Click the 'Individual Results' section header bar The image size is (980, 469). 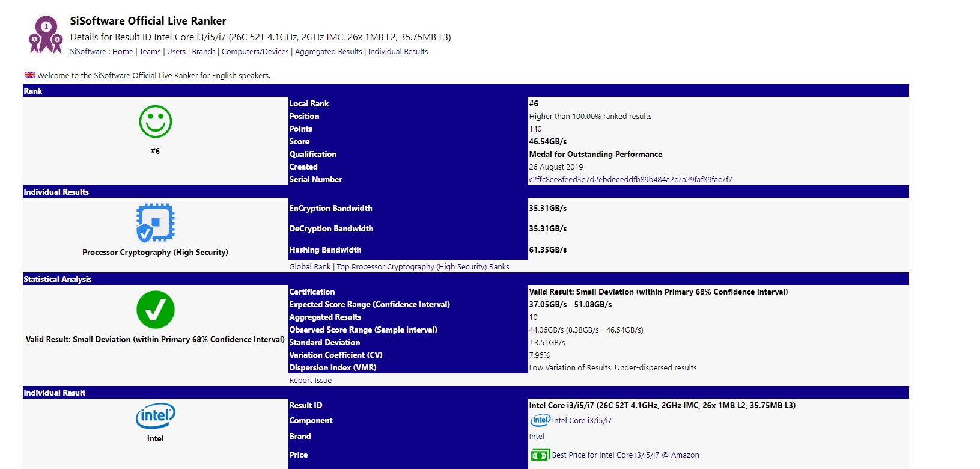click(x=466, y=192)
